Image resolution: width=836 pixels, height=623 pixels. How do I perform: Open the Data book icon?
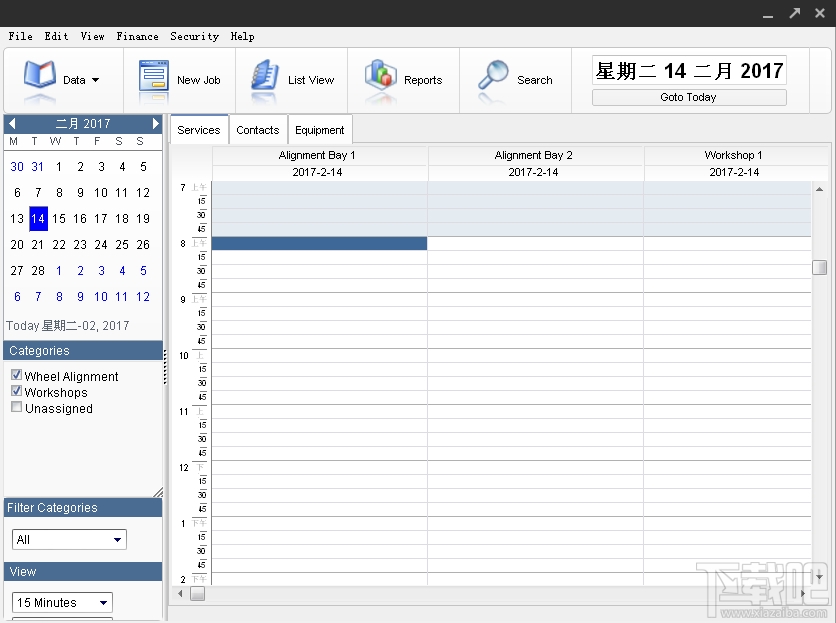[x=39, y=75]
